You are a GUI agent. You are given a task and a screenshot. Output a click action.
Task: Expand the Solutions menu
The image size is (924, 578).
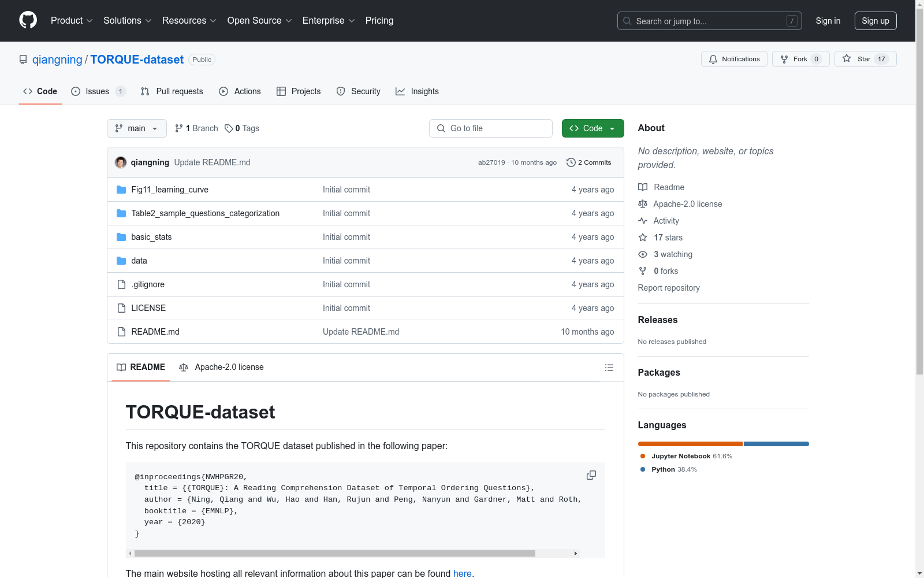tap(128, 21)
